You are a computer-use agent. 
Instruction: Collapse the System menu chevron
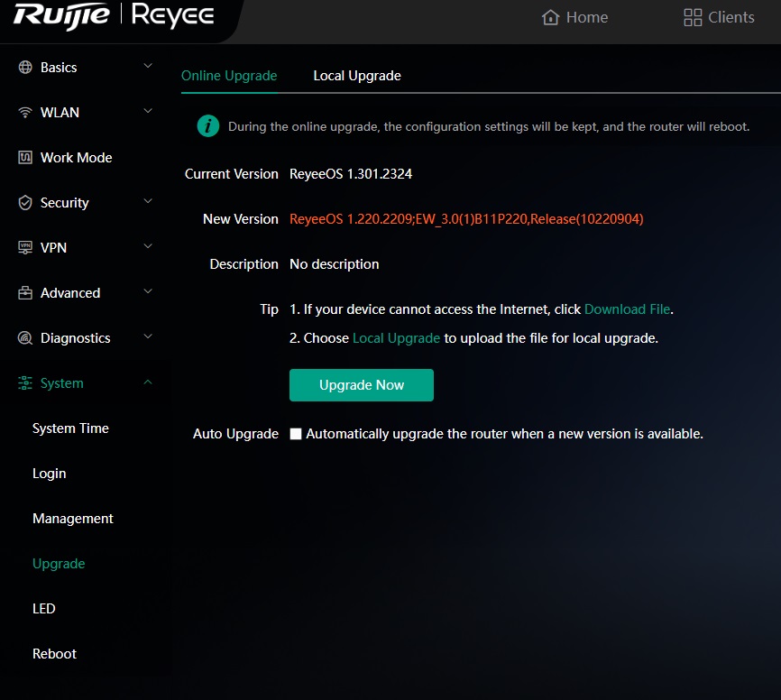pyautogui.click(x=148, y=382)
